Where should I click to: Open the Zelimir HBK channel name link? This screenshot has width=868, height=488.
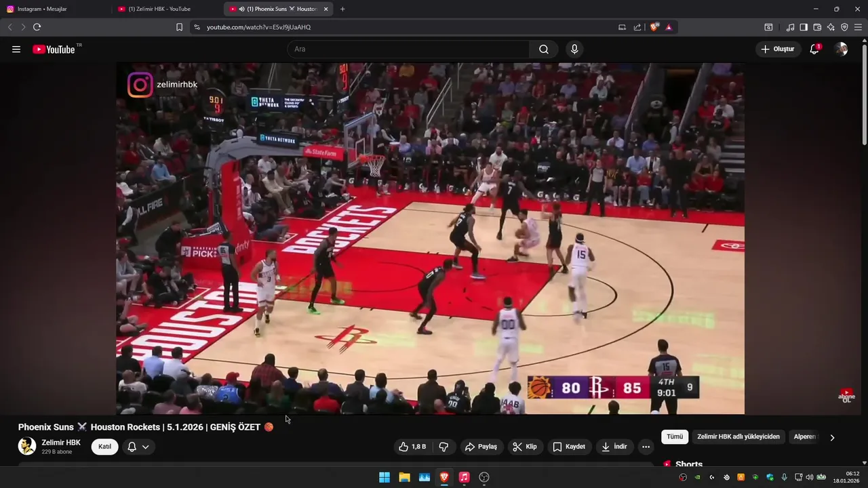pyautogui.click(x=61, y=443)
